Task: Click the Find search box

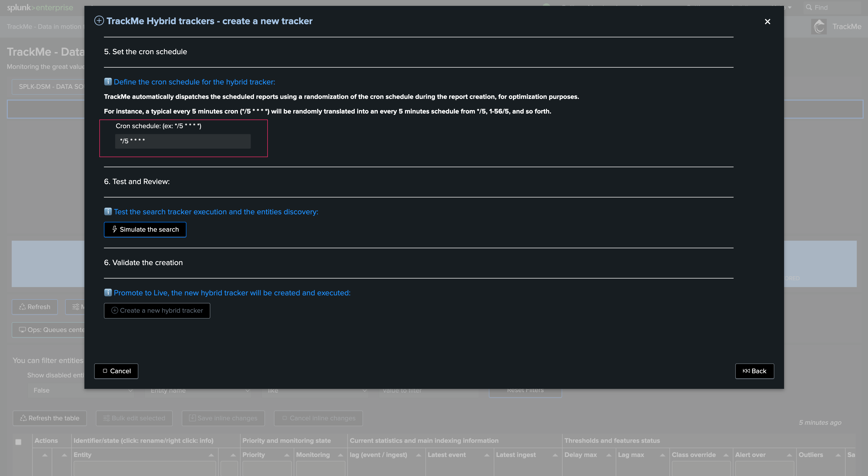Action: coord(832,7)
